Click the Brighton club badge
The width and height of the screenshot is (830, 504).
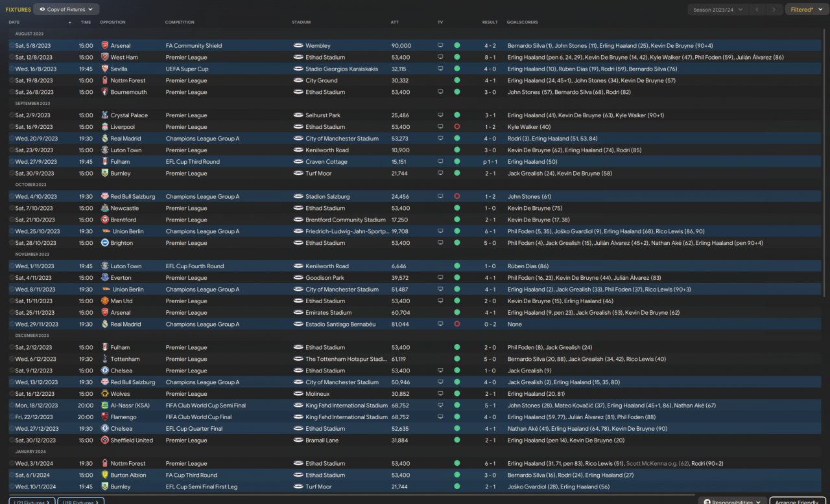[105, 244]
